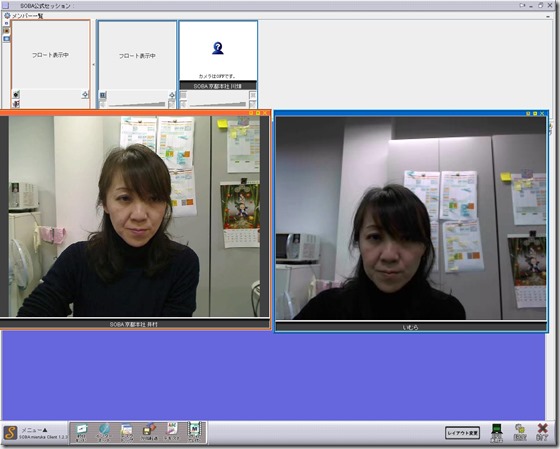Toggle the microphone icon in first member tile

coord(16,104)
